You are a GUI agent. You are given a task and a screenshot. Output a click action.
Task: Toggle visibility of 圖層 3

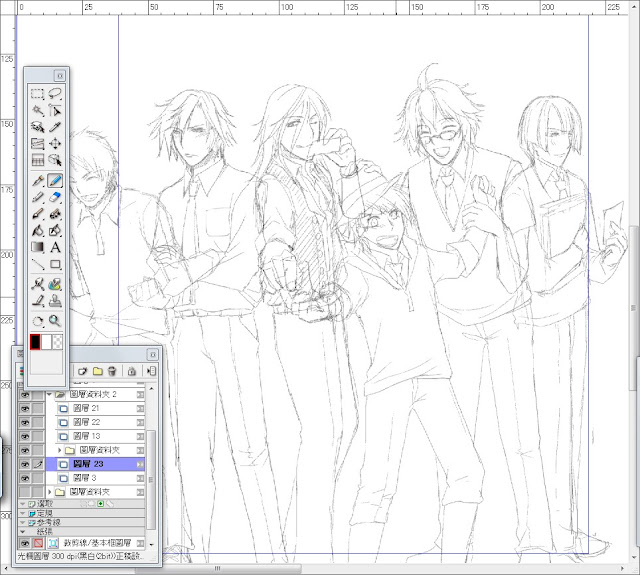point(25,478)
